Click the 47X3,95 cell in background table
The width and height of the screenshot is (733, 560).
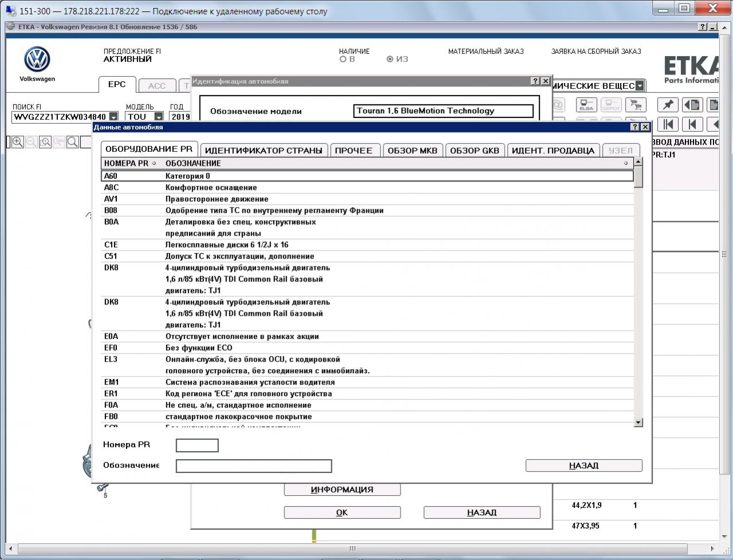[585, 526]
